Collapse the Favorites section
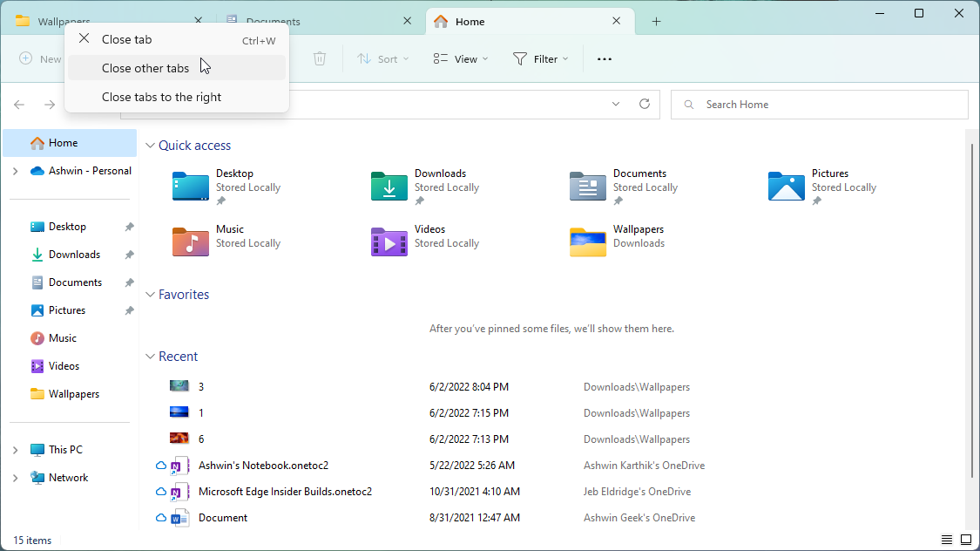This screenshot has height=551, width=980. (150, 295)
